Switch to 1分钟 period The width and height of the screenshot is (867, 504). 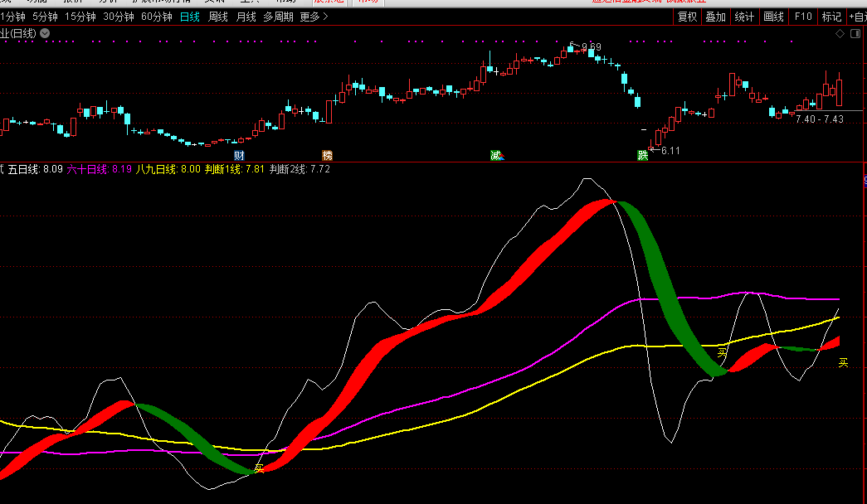pos(12,17)
